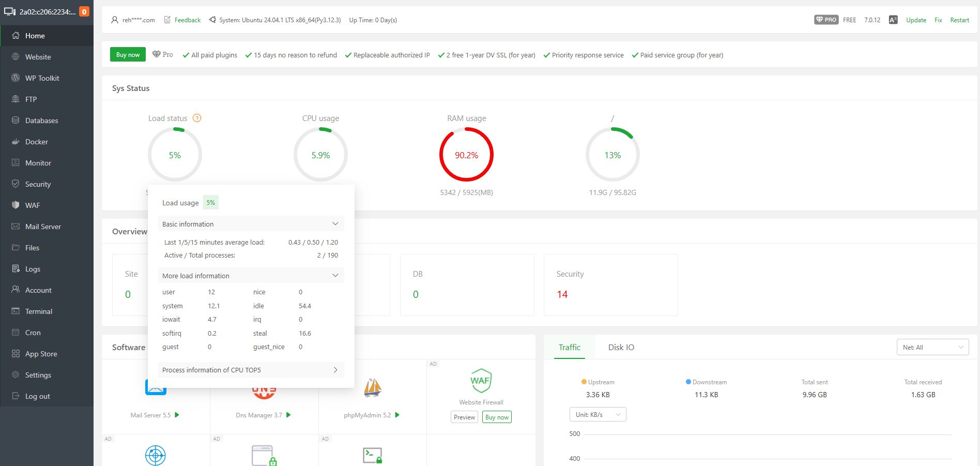The image size is (980, 466).
Task: Click the phpMyAdmin sailboat icon
Action: (x=373, y=388)
